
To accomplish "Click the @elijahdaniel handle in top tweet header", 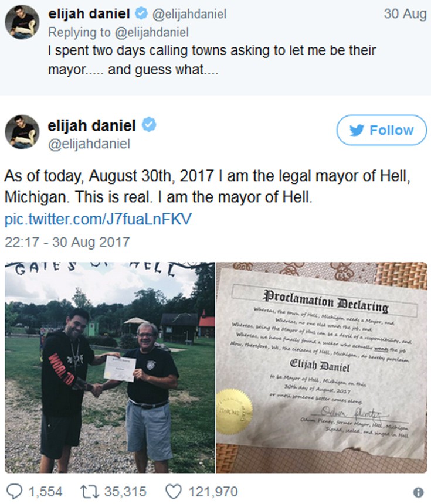I will click(x=189, y=14).
